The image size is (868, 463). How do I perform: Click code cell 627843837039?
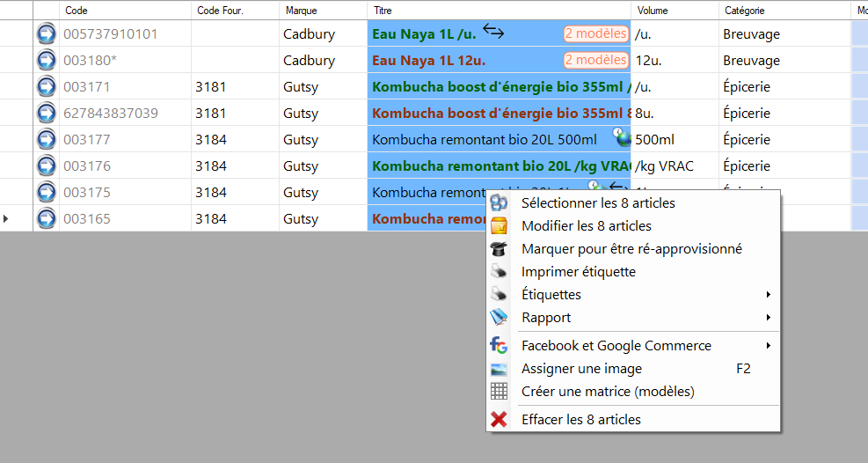[125, 113]
